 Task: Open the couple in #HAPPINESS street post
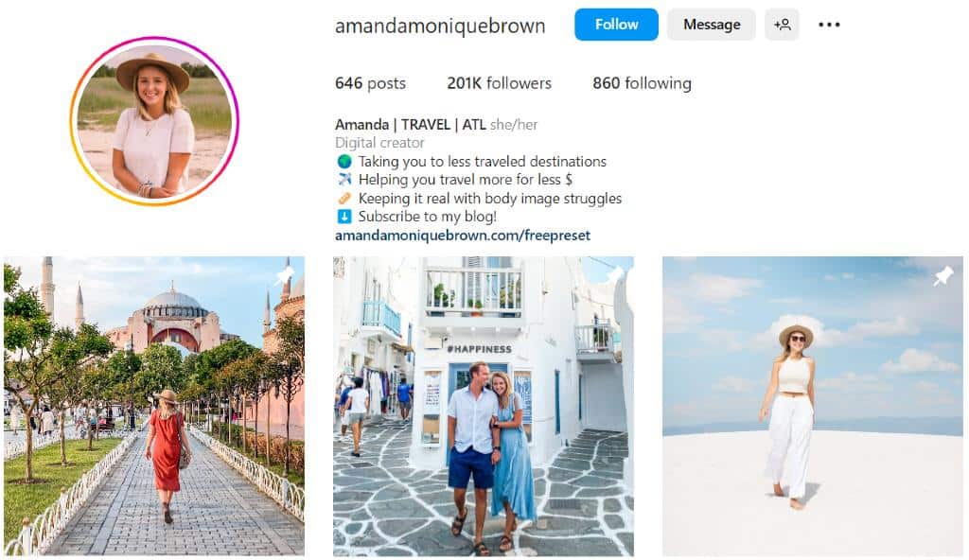(484, 406)
